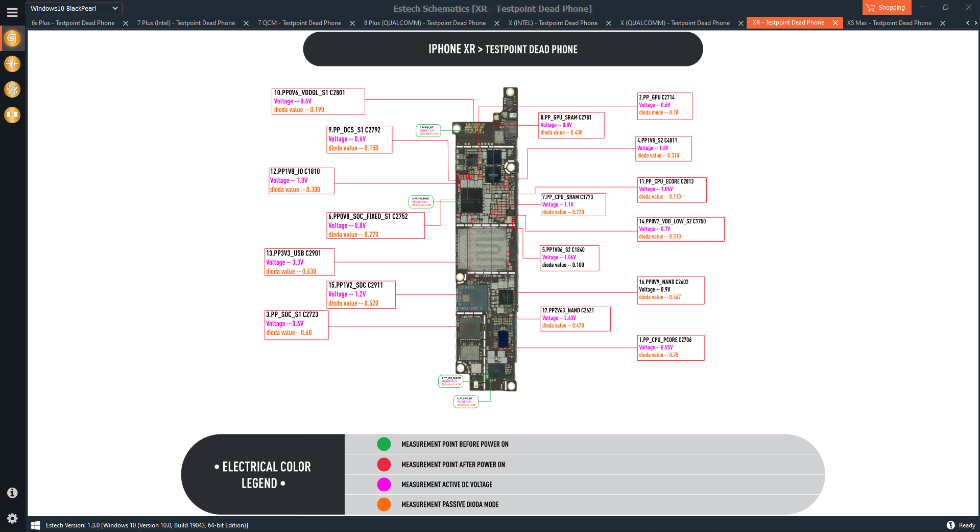980x532 pixels.
Task: Click the 7.PP_CPU_SRAM C1773 label
Action: [573, 204]
